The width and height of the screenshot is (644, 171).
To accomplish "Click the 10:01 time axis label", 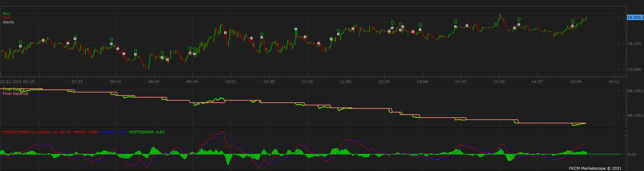I will [x=230, y=82].
